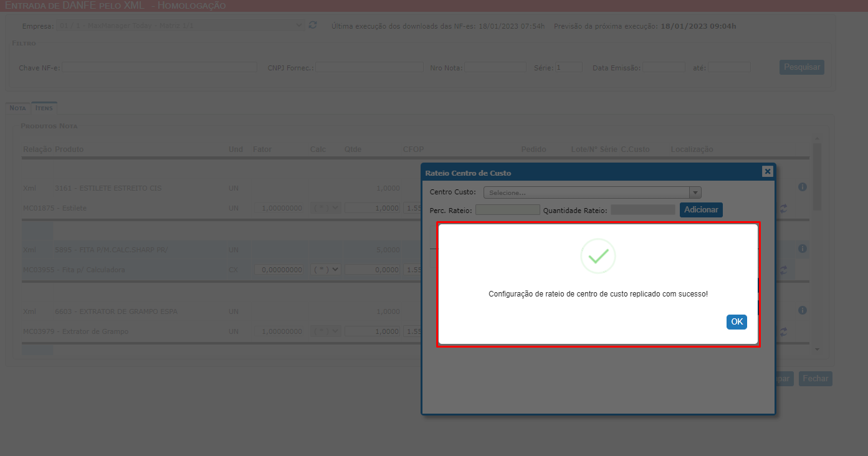The height and width of the screenshot is (456, 868).
Task: Switch to the Nota tab
Action: [x=18, y=108]
